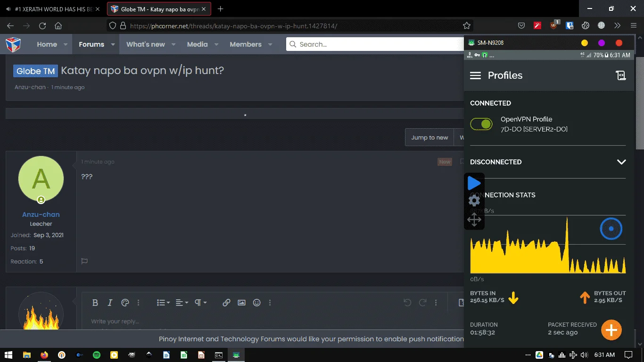Open Anzu-chan's profile under thread title
Image resolution: width=644 pixels, height=362 pixels.
(30, 87)
